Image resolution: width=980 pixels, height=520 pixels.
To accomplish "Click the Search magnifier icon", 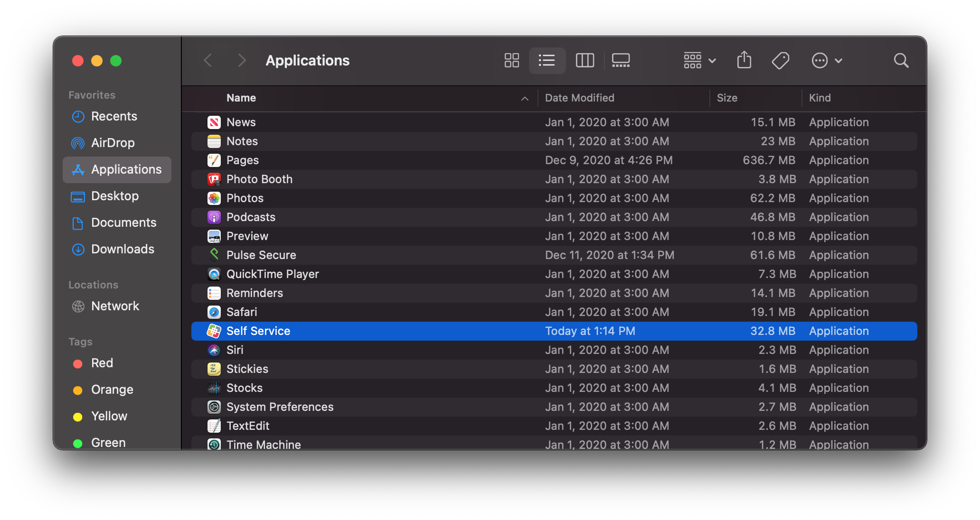I will click(901, 60).
